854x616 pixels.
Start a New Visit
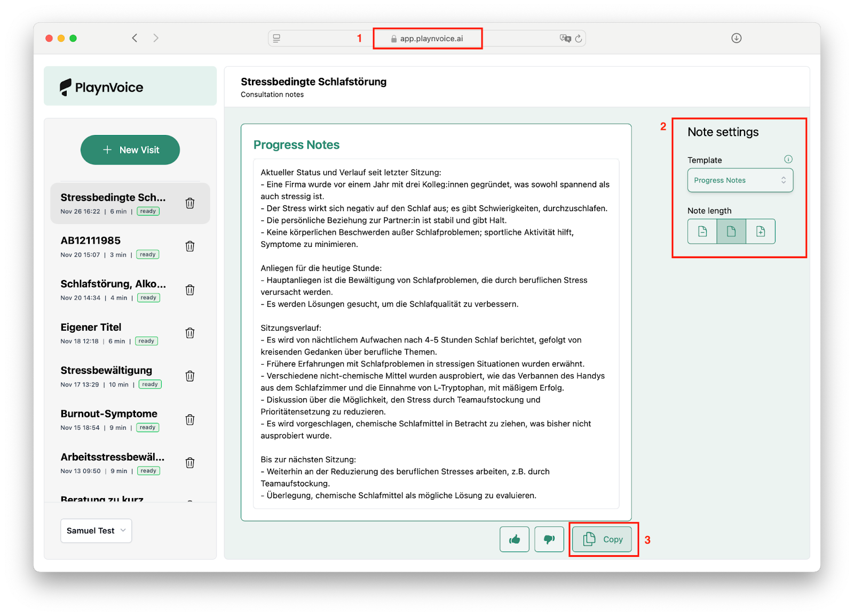click(130, 150)
